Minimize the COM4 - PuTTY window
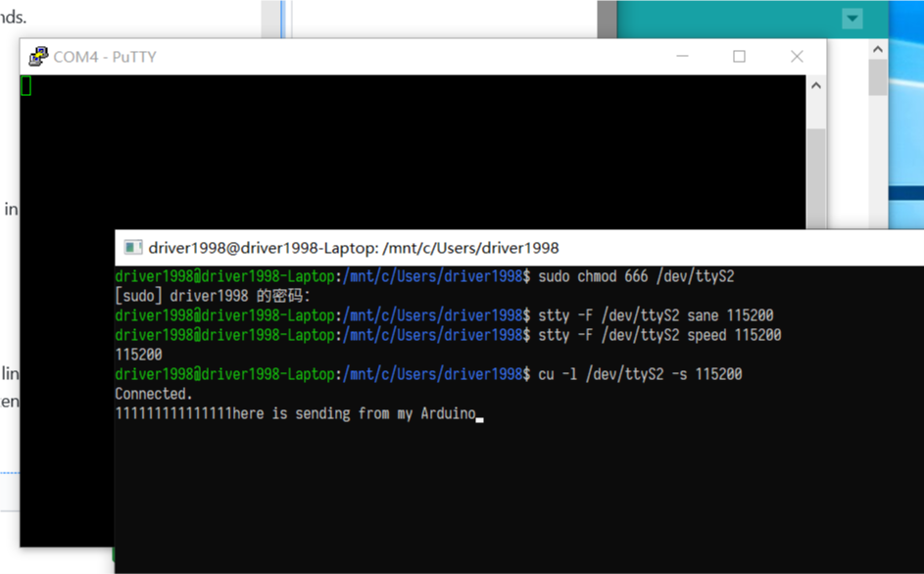This screenshot has height=574, width=924. 682,57
